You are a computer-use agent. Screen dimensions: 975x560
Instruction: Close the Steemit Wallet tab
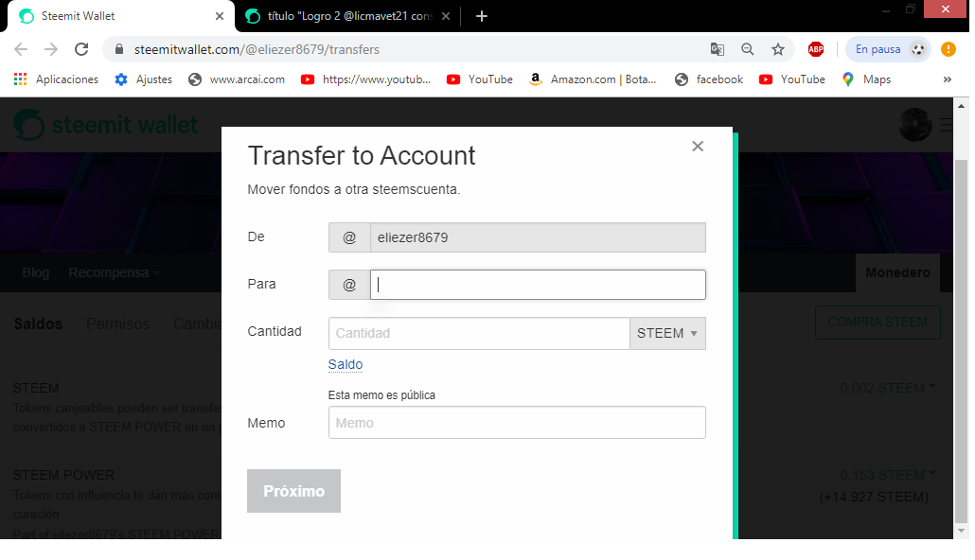[220, 16]
